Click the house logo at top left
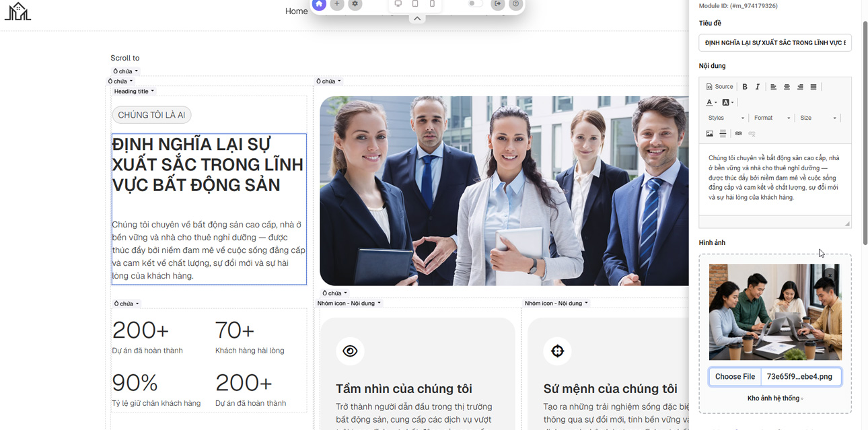The image size is (868, 430). pyautogui.click(x=17, y=11)
